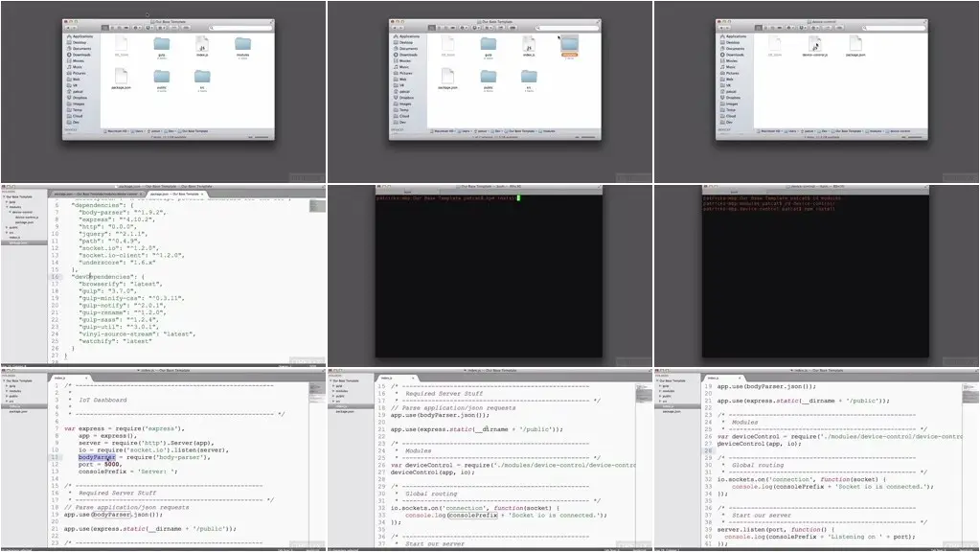Expand src folder in package.json editor sidebar
This screenshot has width=980, height=552.
coord(7,232)
